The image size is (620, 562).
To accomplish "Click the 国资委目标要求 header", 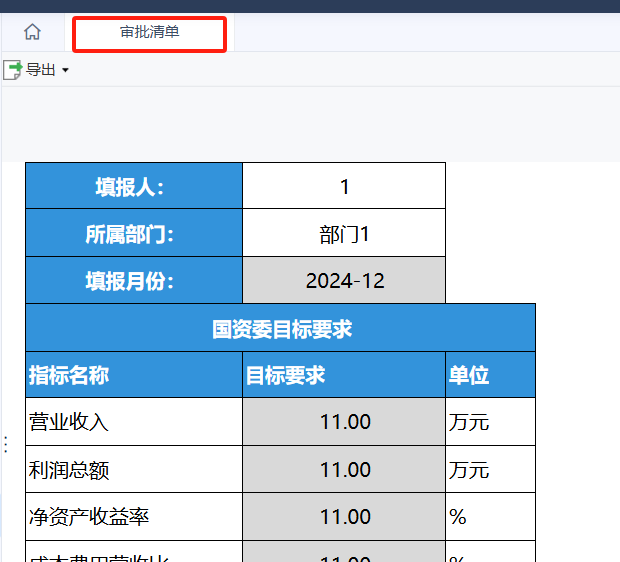I will [281, 328].
